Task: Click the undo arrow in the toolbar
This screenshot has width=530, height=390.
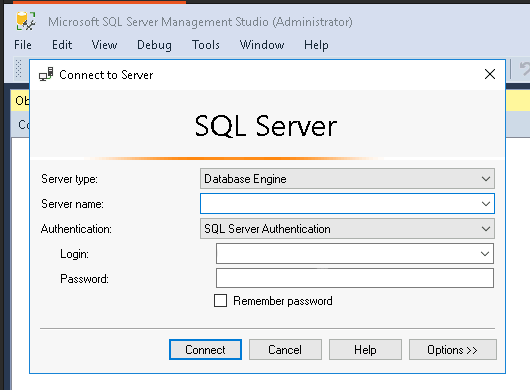Action: click(x=524, y=69)
